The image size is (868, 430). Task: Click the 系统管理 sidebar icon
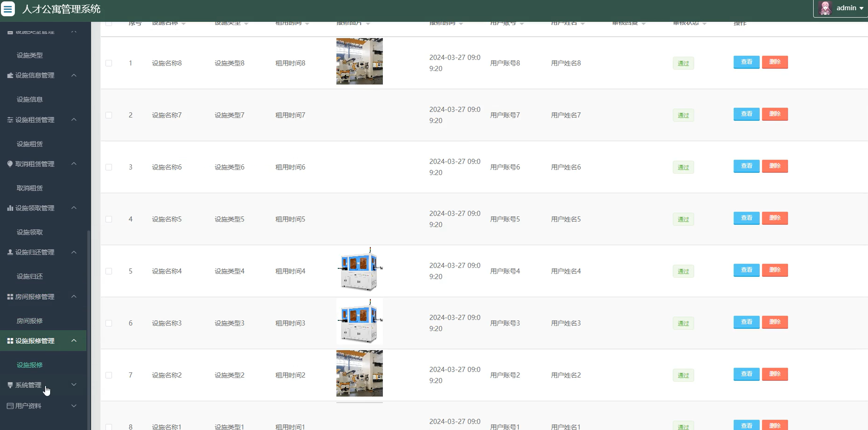tap(10, 385)
